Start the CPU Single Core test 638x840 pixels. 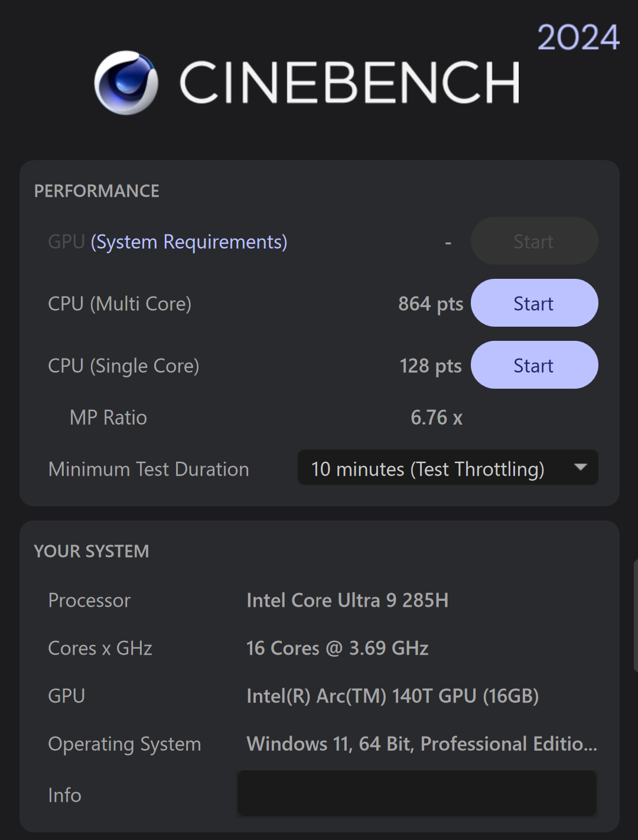(534, 365)
